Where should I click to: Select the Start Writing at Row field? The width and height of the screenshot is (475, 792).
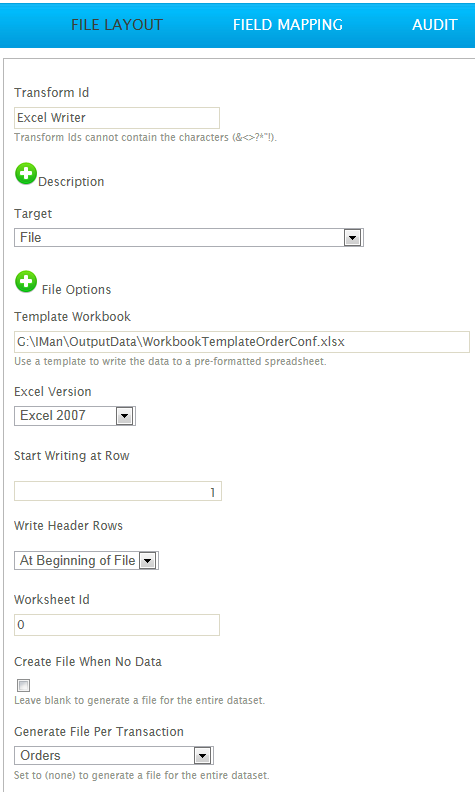(118, 491)
